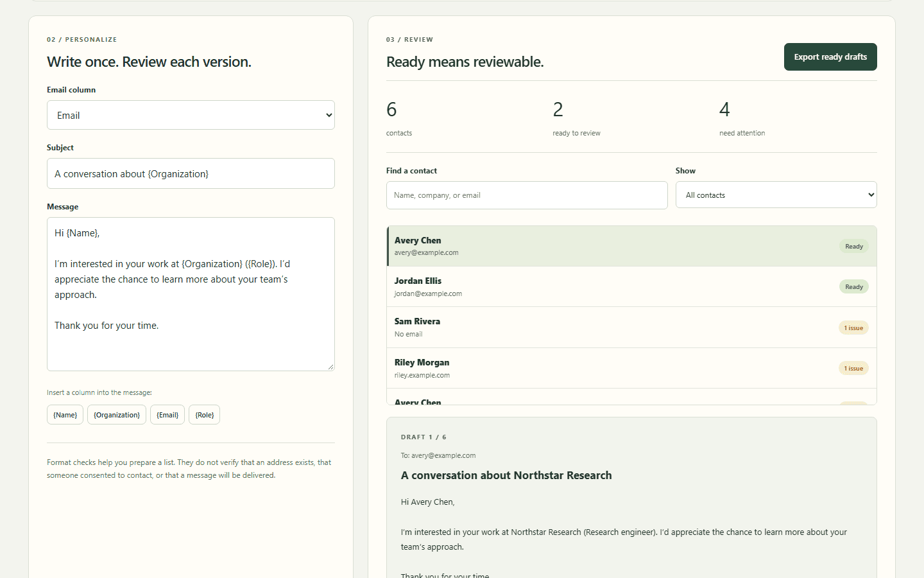Click the 'DRAFT 1 / 6' label

point(424,437)
